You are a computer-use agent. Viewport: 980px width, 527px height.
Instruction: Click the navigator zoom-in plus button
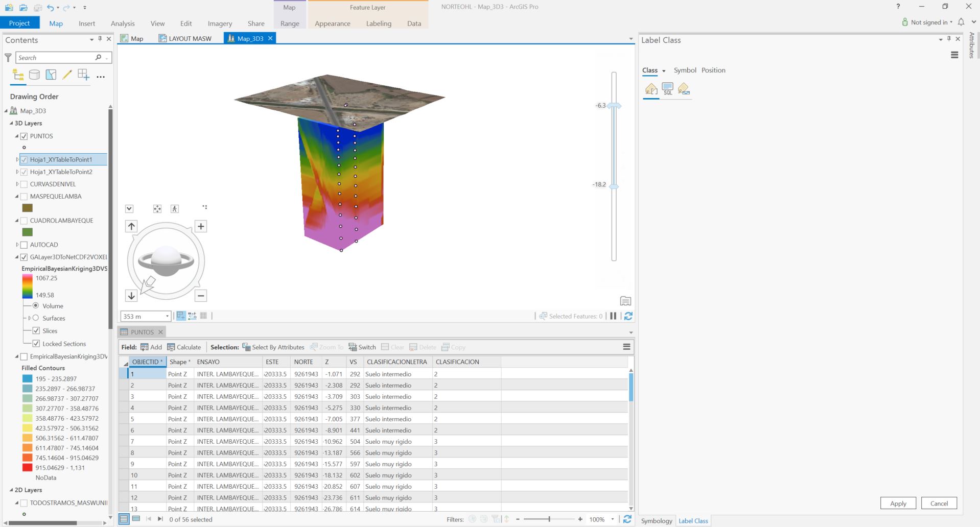point(201,226)
